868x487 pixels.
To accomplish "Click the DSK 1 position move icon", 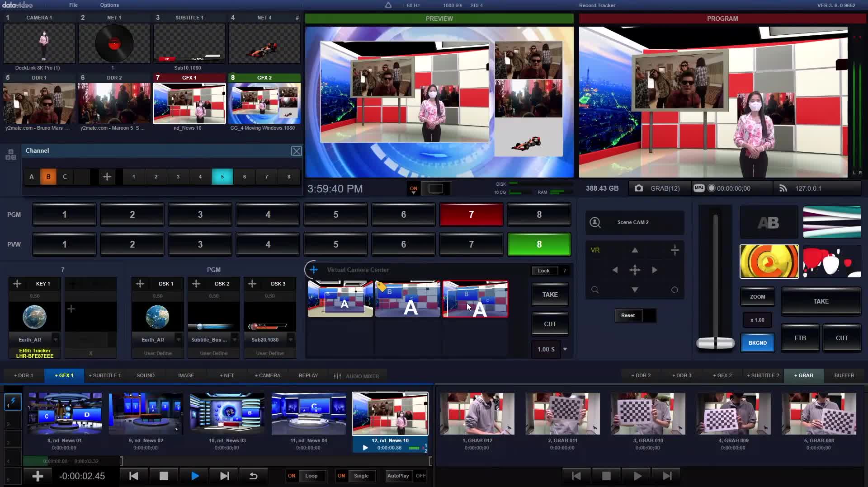I will tap(140, 284).
